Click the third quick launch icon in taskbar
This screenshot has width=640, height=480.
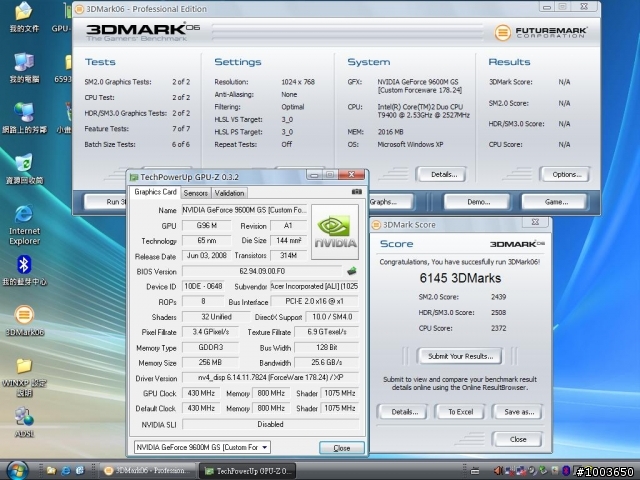[x=80, y=471]
